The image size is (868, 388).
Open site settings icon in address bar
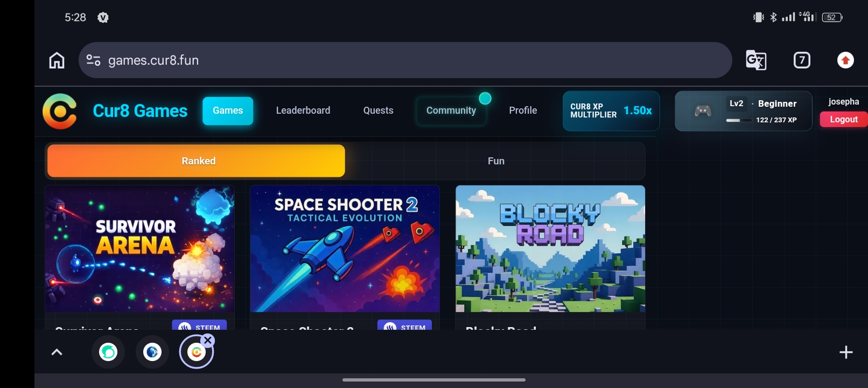94,60
